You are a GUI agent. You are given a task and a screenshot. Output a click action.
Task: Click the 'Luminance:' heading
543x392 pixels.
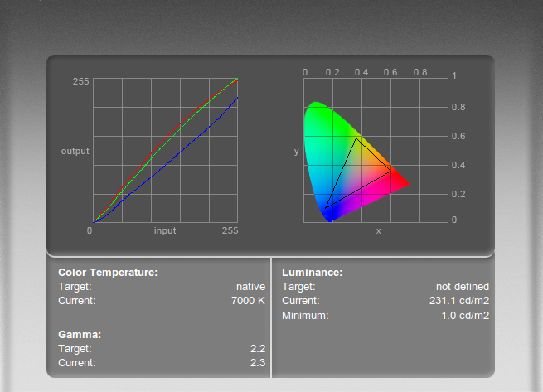tap(312, 273)
